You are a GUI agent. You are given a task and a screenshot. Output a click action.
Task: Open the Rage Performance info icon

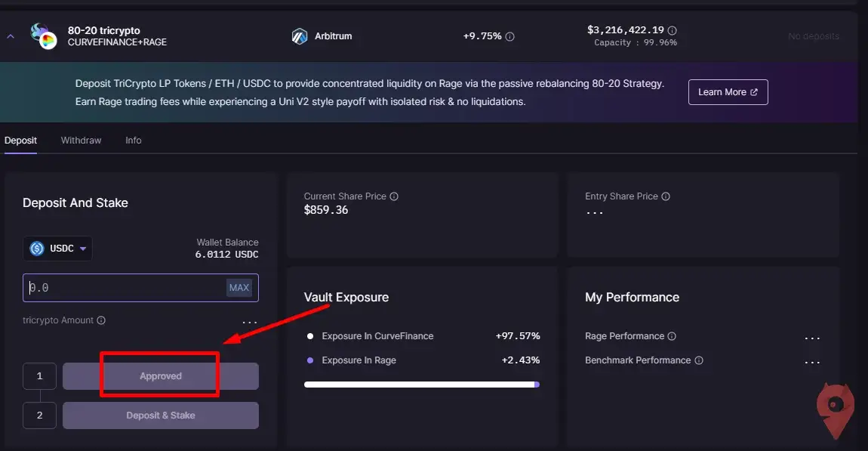click(x=672, y=336)
